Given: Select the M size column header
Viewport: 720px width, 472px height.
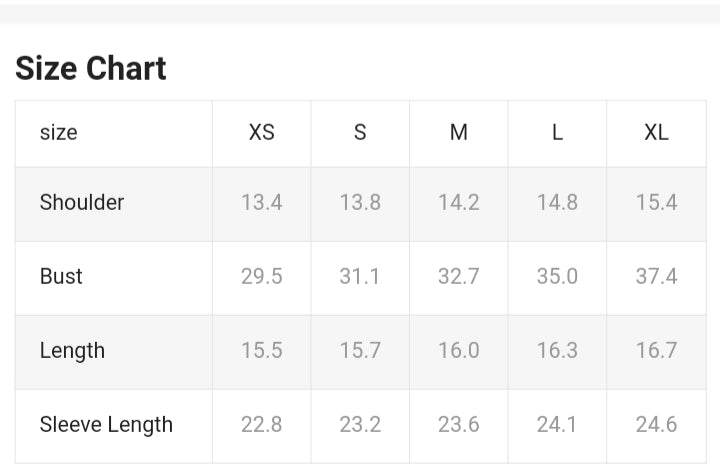Looking at the screenshot, I should click(459, 133).
